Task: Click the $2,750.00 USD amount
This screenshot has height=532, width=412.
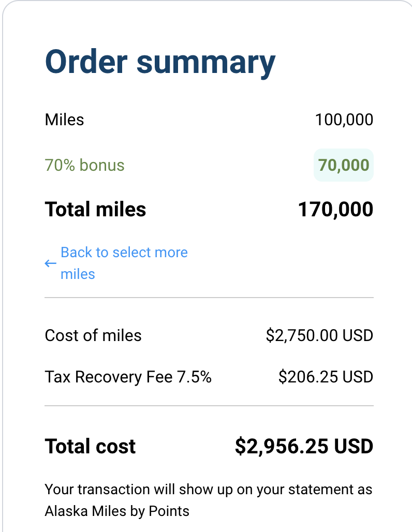Action: click(x=319, y=335)
